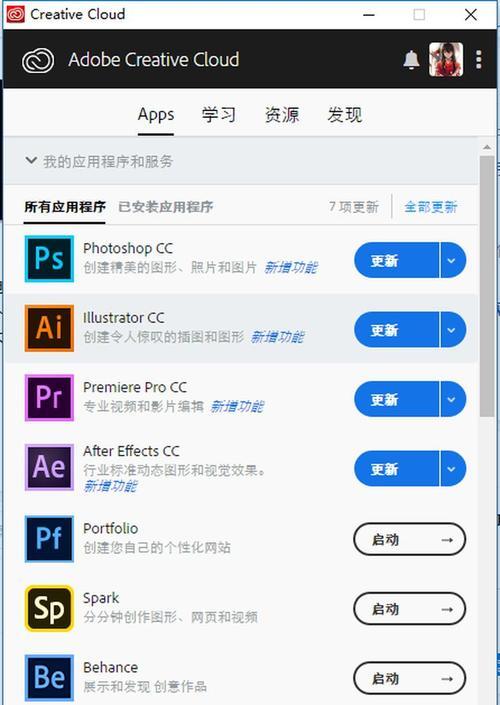The width and height of the screenshot is (500, 705).
Task: Click the 7 项更新 text
Action: 354,207
